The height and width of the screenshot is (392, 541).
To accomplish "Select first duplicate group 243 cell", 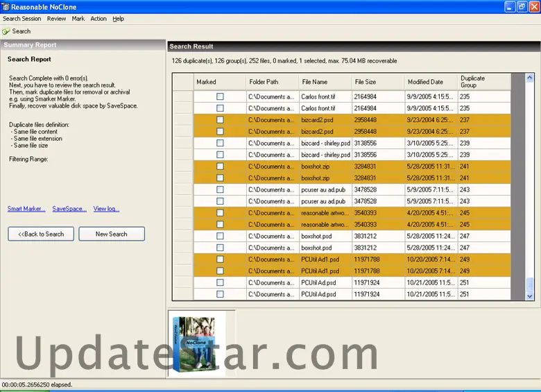I will pos(484,189).
